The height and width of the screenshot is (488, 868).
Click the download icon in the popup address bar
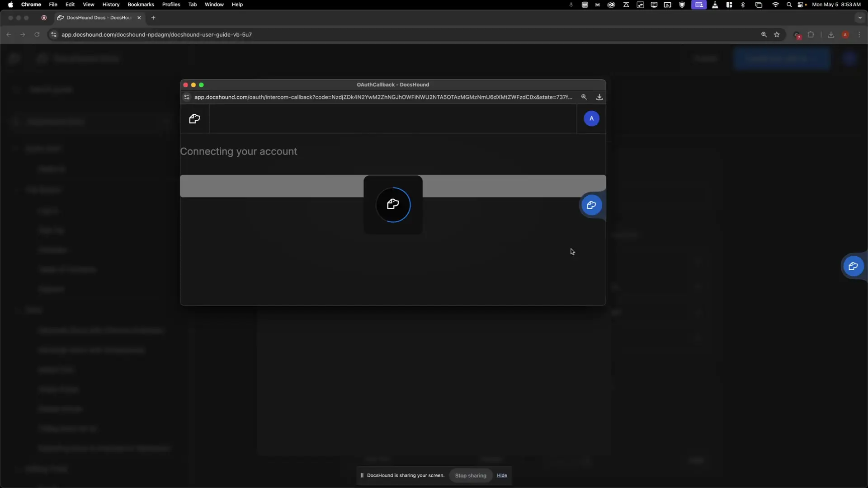(x=599, y=97)
